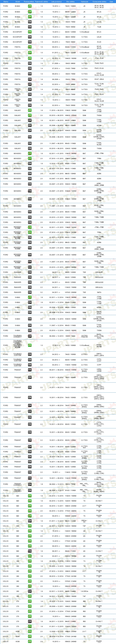Click petrol icon in B-MAX 88kW / 120KM row
116x644 pixels.
click(30, 12)
